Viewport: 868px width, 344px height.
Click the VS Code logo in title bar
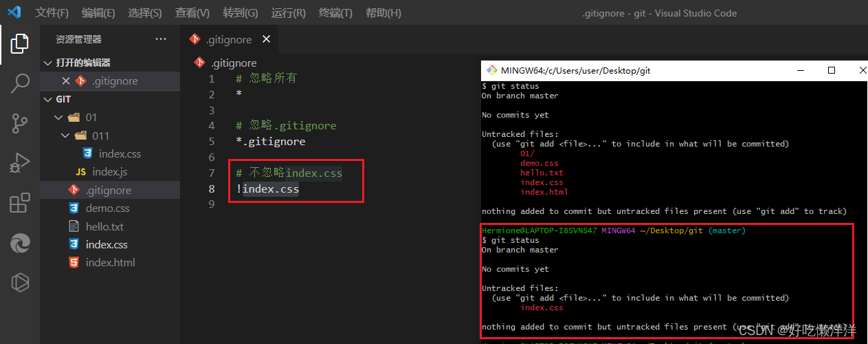click(14, 12)
